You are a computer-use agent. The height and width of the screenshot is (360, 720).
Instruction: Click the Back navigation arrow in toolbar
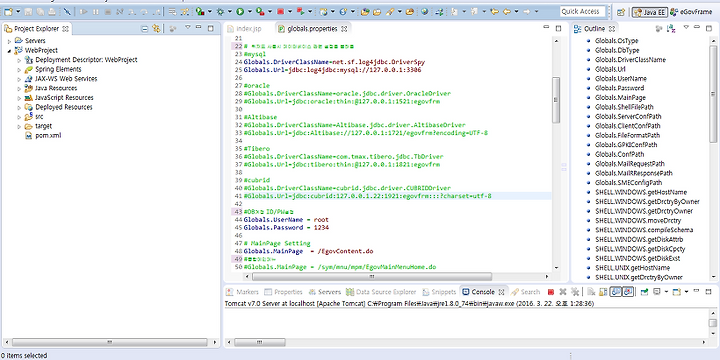[x=506, y=11]
